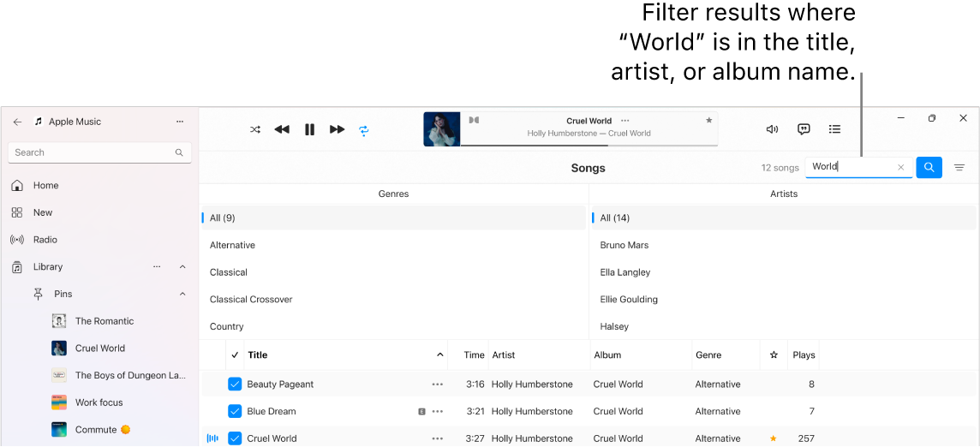Clear the World filter text
The image size is (980, 447).
(x=900, y=168)
